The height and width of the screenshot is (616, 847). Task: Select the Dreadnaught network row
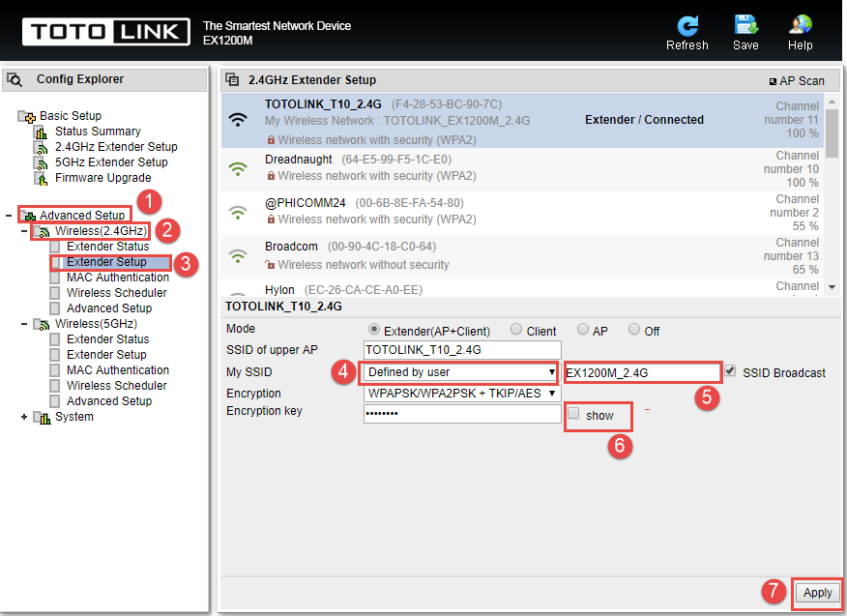[x=522, y=169]
